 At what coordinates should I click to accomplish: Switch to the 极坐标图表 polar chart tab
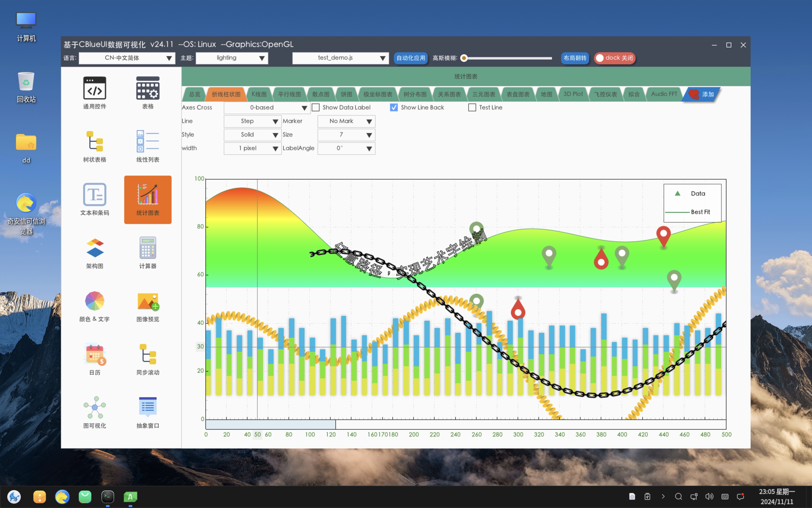378,94
